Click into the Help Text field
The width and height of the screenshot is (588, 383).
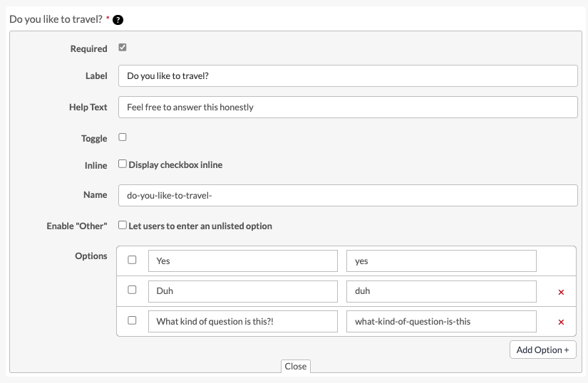tap(348, 107)
